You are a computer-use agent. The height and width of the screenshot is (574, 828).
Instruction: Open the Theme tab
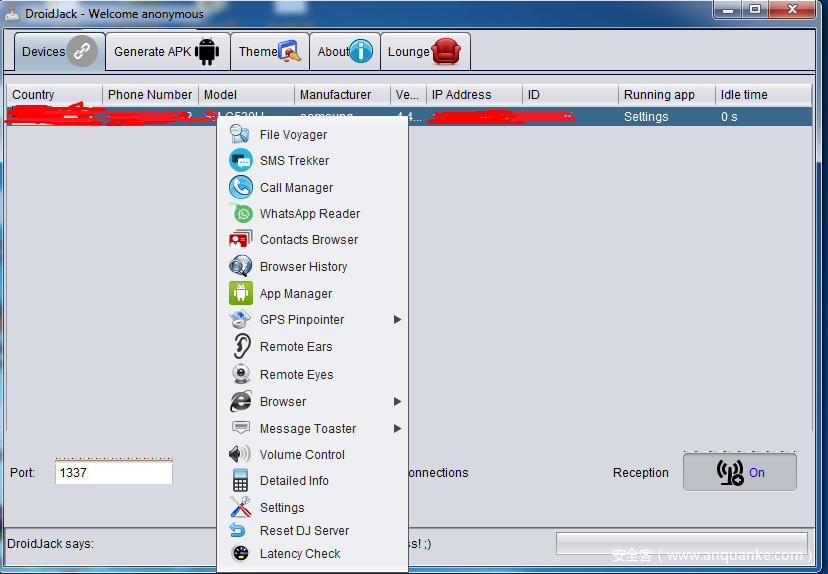coord(270,51)
